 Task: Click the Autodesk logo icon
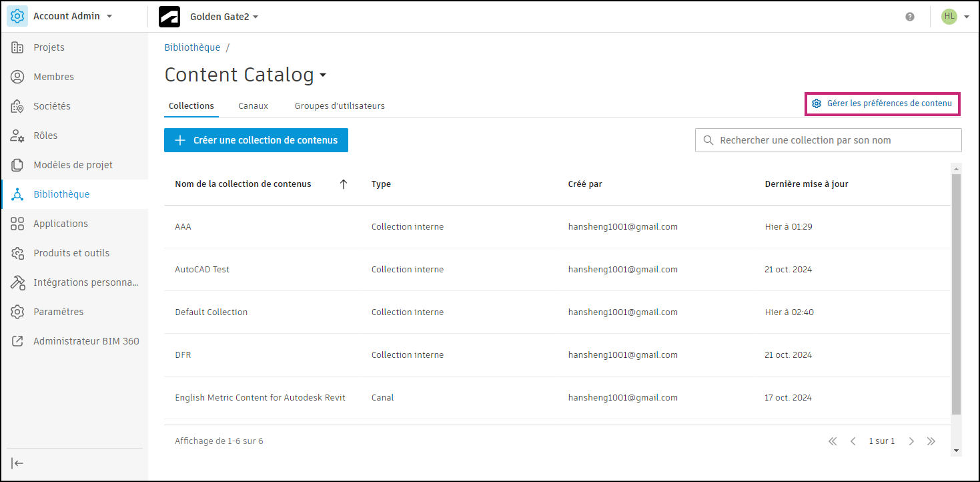tap(169, 17)
